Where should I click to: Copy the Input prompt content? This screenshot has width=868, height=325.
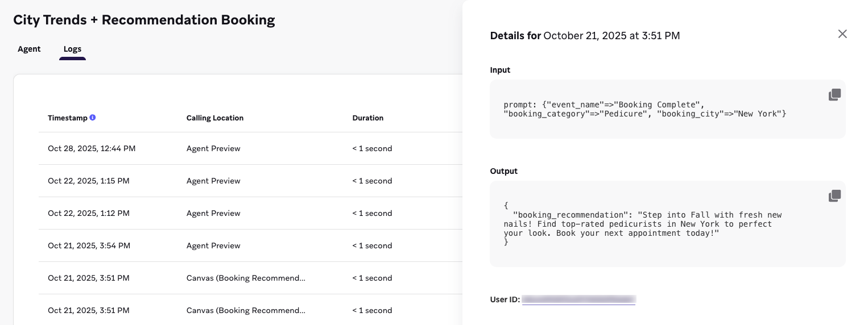pyautogui.click(x=834, y=95)
